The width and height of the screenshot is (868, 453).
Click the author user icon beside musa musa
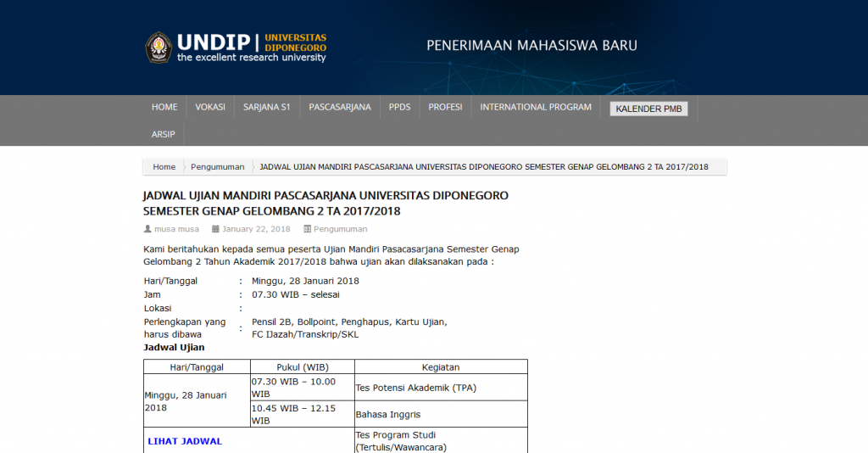147,229
